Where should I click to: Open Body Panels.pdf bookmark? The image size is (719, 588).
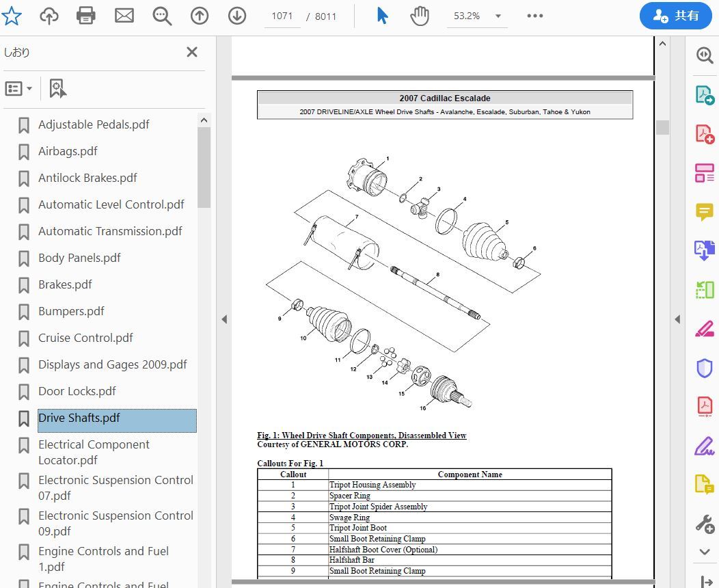pos(79,258)
